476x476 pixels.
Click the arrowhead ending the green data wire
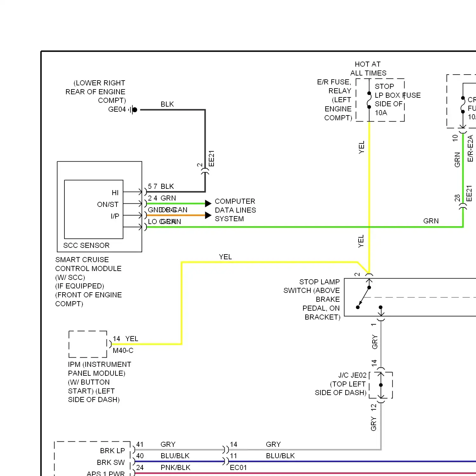coord(208,203)
